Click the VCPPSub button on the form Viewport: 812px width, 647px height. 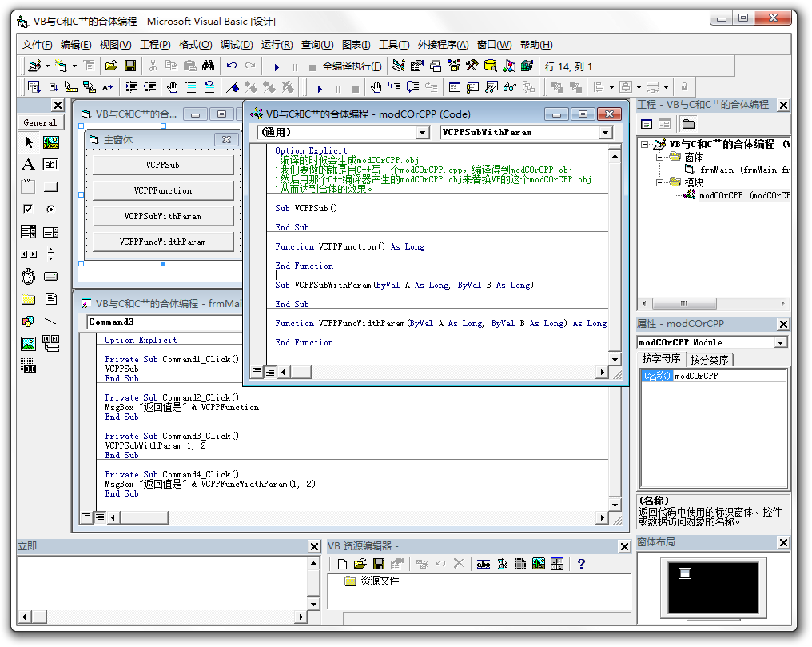(x=163, y=165)
